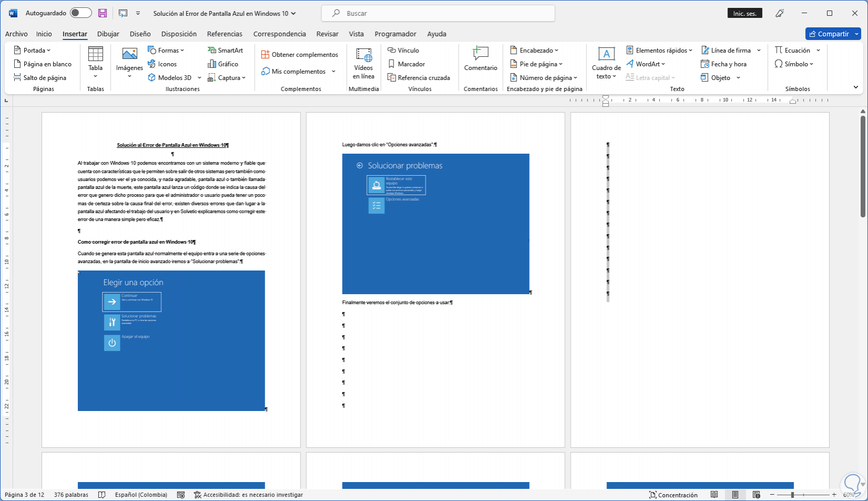Click in the Buscar search box
868x501 pixels.
click(438, 13)
